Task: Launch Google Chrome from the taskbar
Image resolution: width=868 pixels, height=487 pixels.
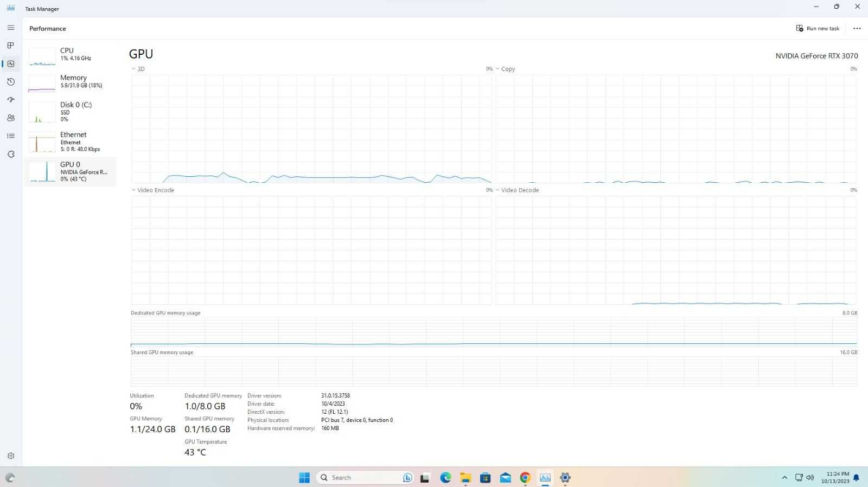Action: click(525, 477)
